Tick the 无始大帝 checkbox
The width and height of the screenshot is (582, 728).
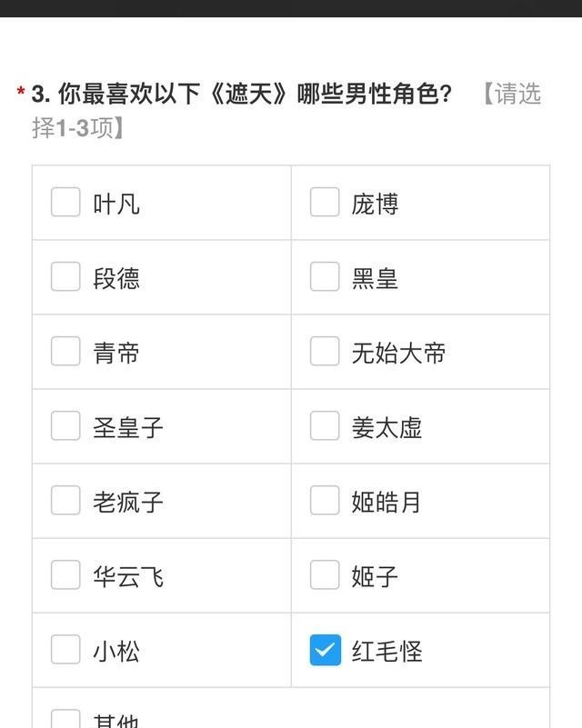click(x=325, y=351)
